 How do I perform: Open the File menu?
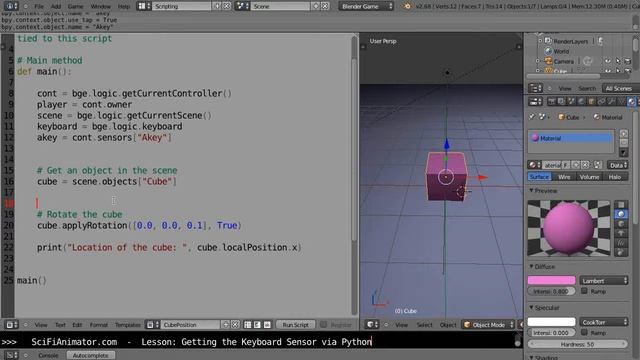click(39, 7)
